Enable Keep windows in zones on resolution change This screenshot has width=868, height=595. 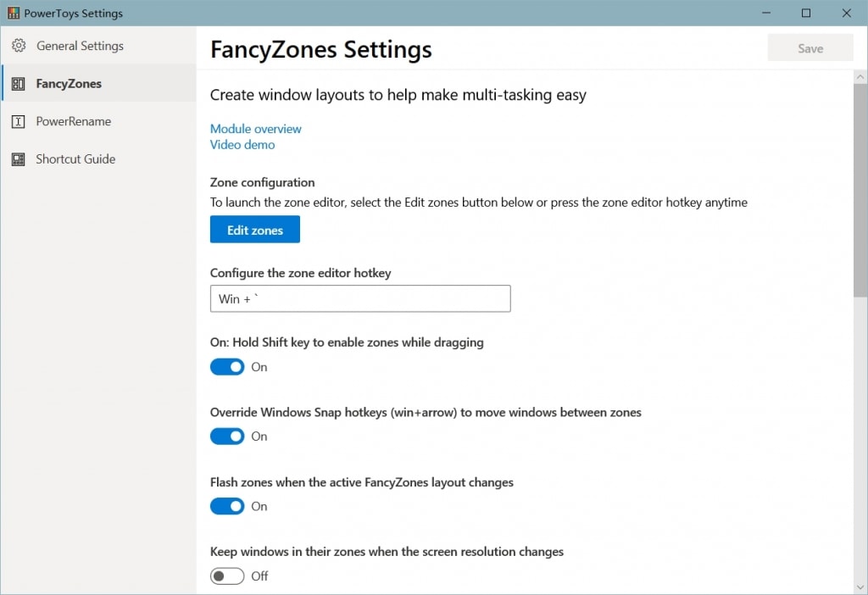tap(227, 576)
